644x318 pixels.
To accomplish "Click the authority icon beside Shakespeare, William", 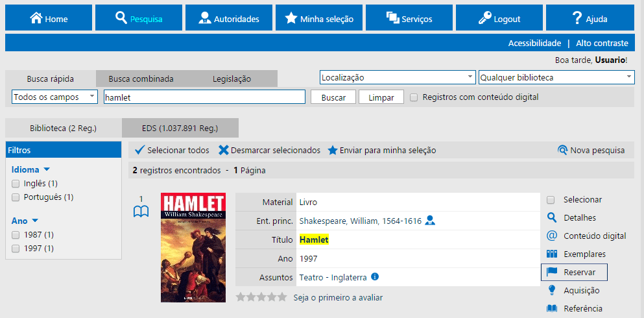I will pos(430,221).
